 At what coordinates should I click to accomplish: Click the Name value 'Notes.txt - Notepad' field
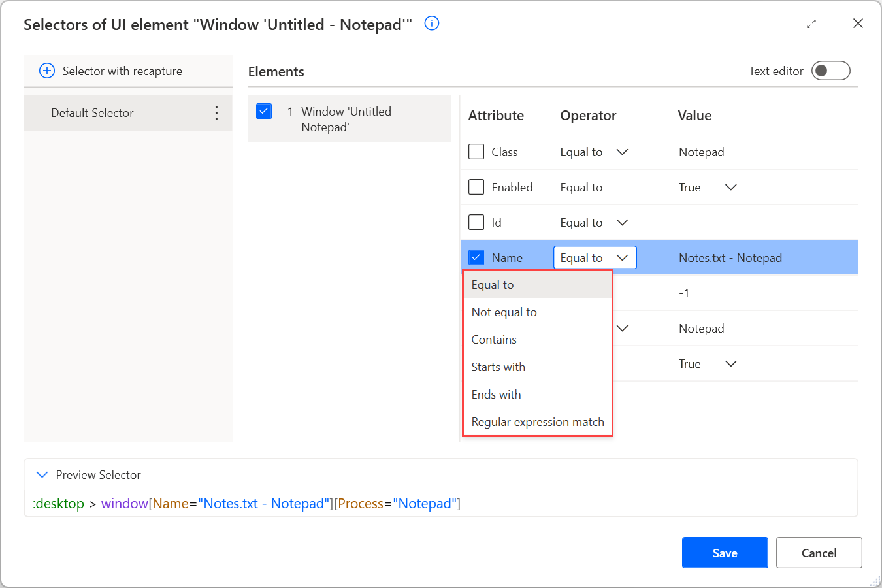pos(730,258)
